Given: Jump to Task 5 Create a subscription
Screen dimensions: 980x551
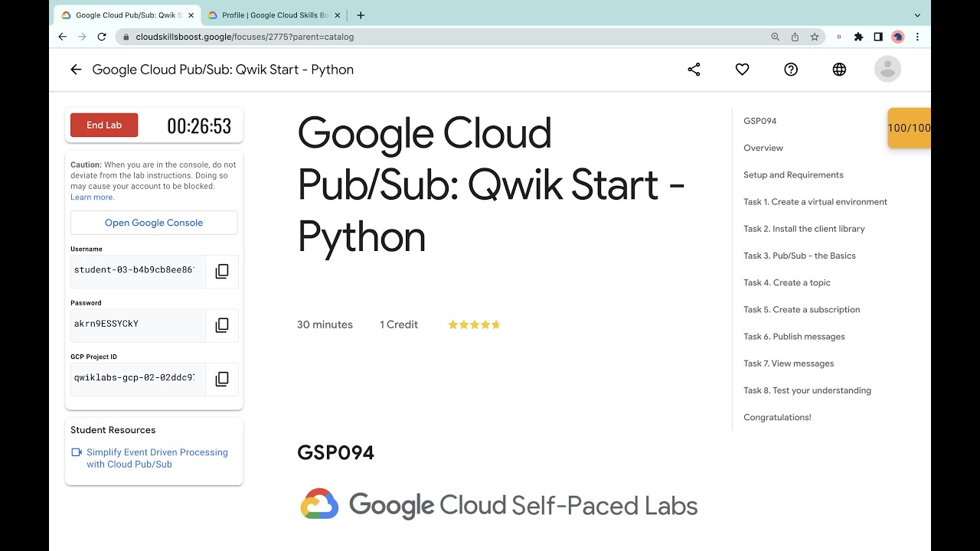Looking at the screenshot, I should pos(802,309).
